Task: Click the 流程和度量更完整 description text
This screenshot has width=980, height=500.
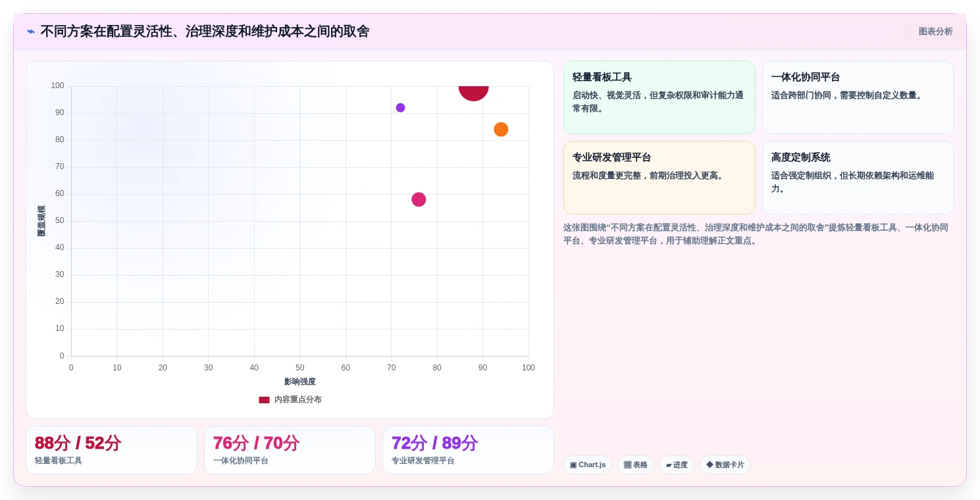Action: [649, 176]
